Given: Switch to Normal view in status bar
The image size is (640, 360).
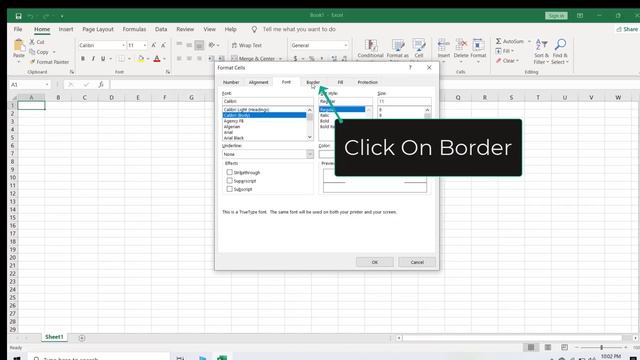Looking at the screenshot, I should point(531,347).
